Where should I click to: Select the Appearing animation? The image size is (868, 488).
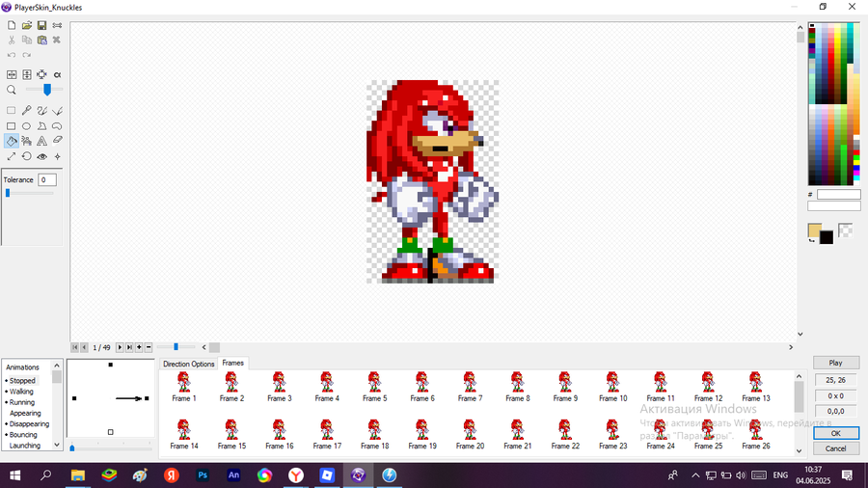tap(25, 414)
